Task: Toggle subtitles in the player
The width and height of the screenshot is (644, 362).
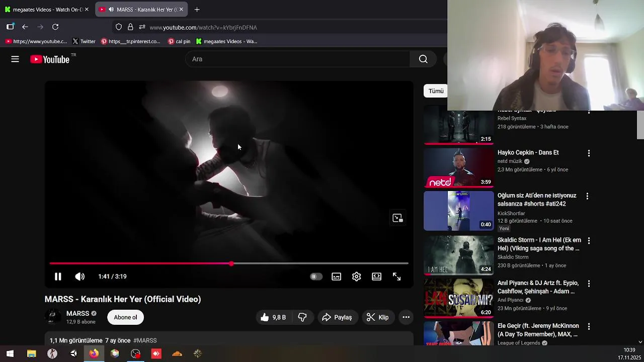Action: 336,277
